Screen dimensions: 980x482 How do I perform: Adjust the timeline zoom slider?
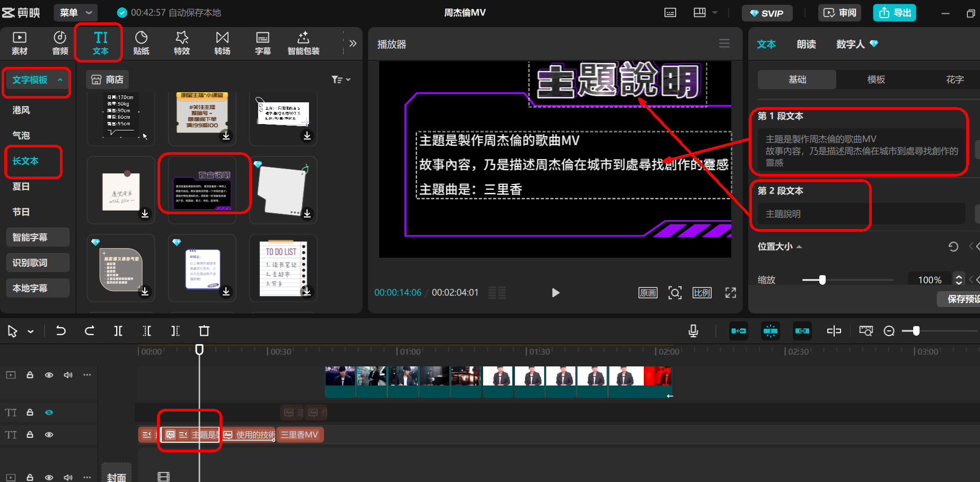tap(916, 331)
